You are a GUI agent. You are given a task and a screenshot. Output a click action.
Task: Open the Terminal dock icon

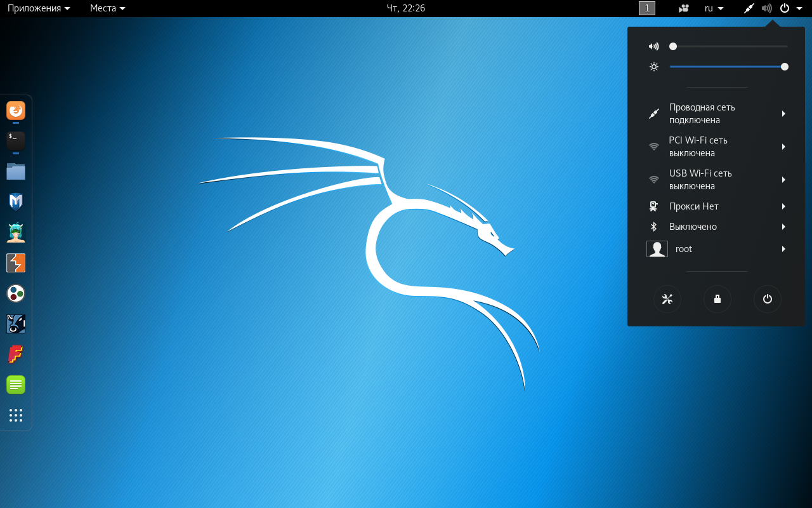pos(16,141)
